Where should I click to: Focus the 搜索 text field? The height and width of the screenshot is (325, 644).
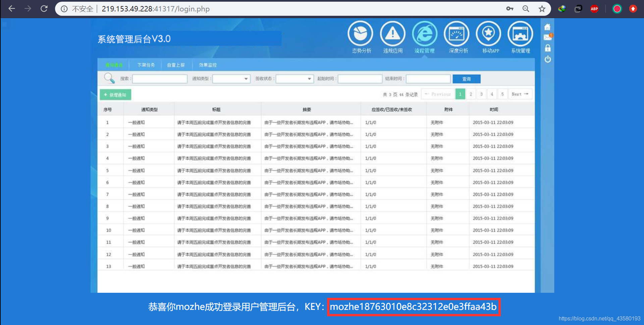point(160,79)
